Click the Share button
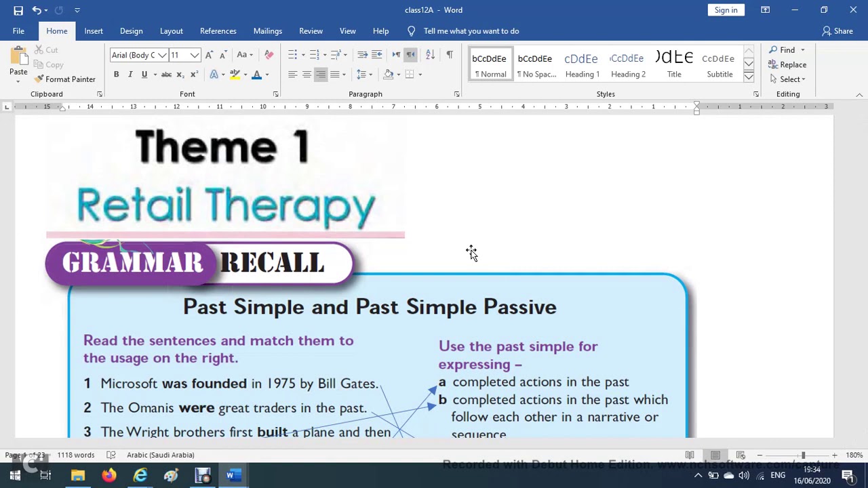 [837, 31]
